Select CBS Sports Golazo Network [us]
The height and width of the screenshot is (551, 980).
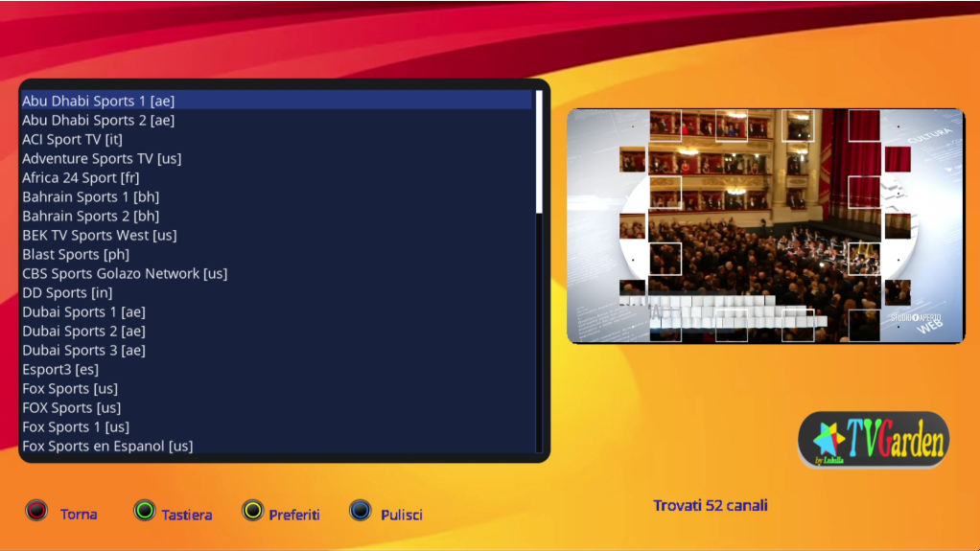(276, 274)
